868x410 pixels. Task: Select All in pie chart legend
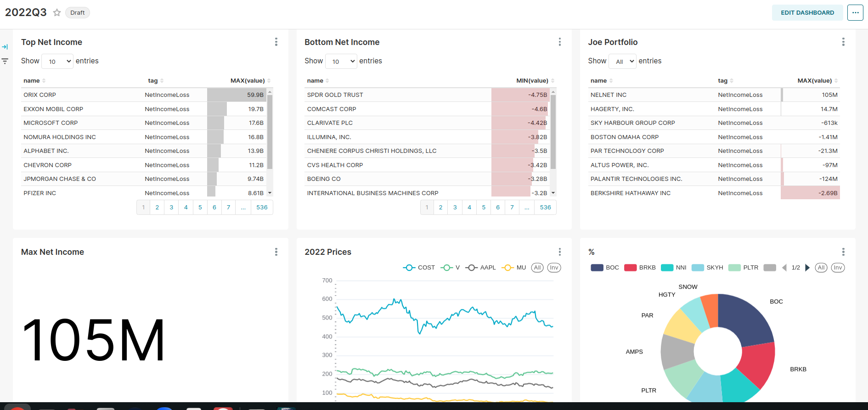(x=821, y=268)
